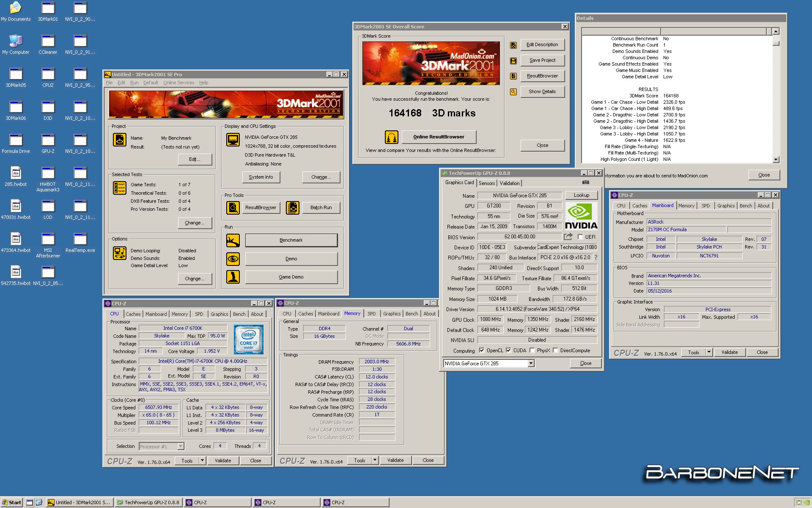This screenshot has width=812, height=508.
Task: Switch to Graphics tab in CPU-Z Mainboard window
Action: [726, 206]
